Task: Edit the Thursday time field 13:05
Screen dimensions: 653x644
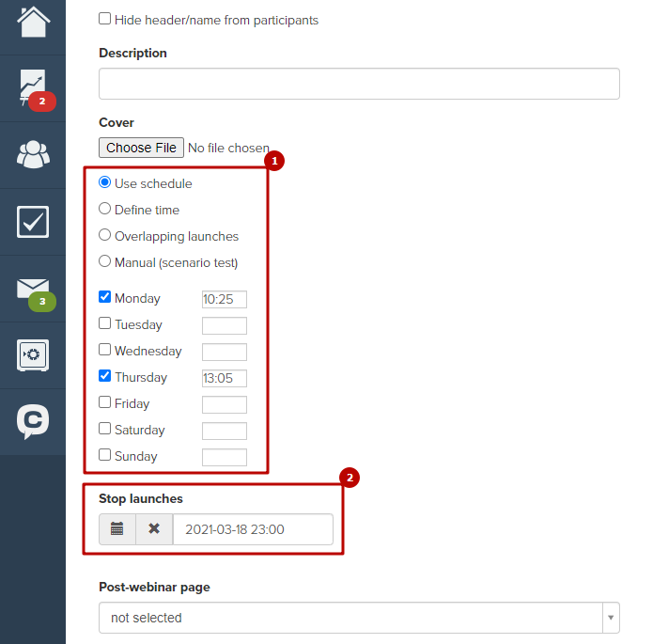Action: tap(225, 378)
